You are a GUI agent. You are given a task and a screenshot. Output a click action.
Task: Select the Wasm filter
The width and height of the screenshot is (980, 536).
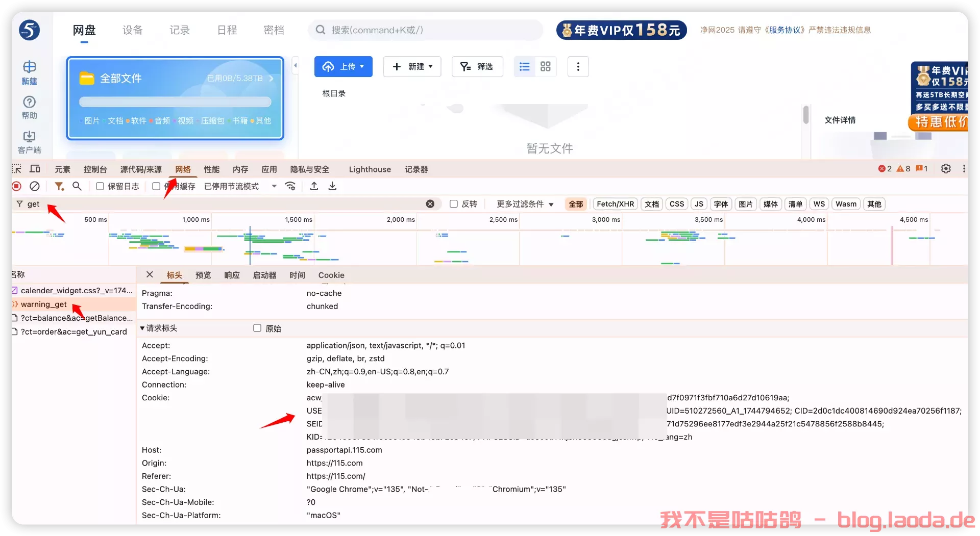[846, 204]
